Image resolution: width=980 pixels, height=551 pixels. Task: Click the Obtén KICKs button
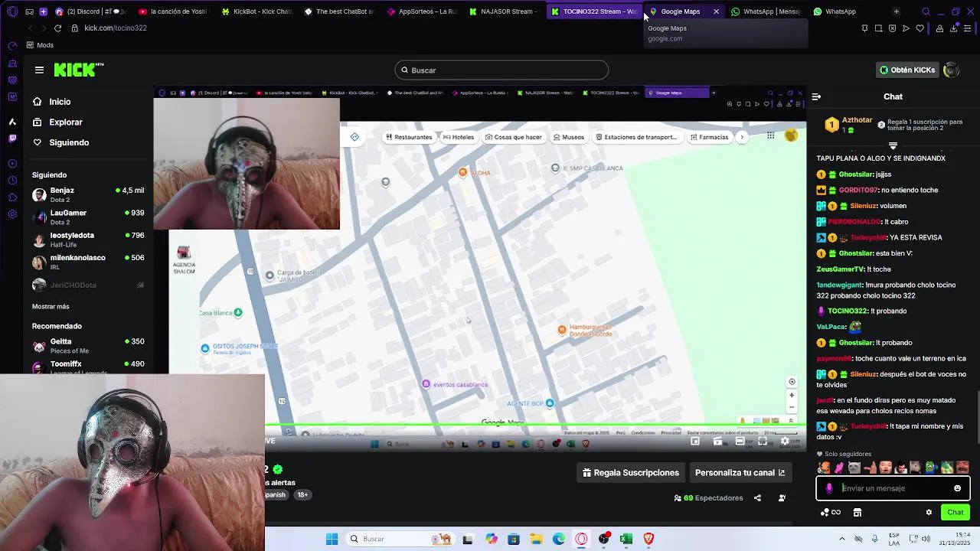click(x=907, y=70)
